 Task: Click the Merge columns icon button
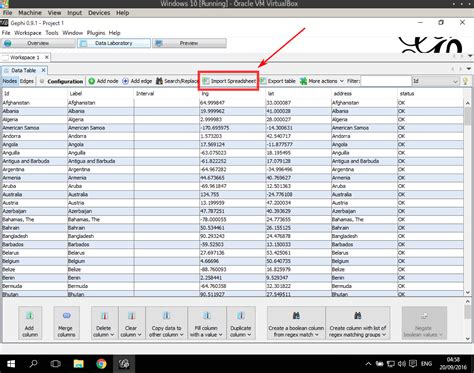66,323
